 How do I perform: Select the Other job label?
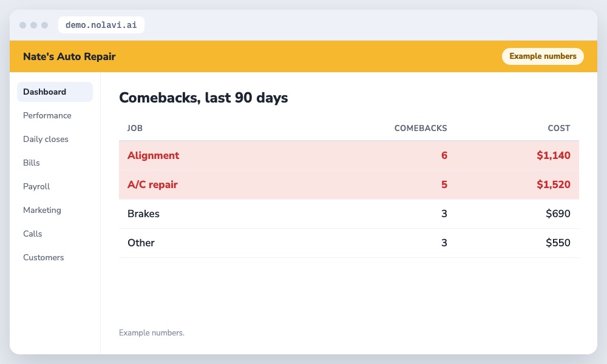click(141, 243)
